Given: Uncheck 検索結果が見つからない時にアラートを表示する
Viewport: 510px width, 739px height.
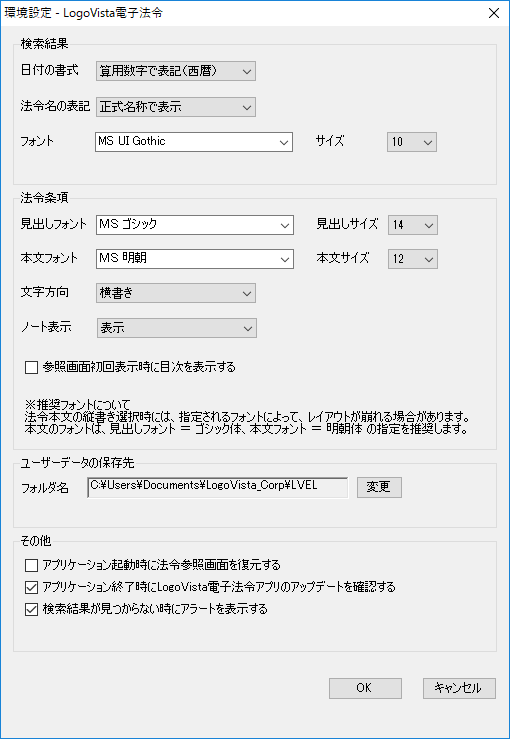Looking at the screenshot, I should (x=31, y=609).
